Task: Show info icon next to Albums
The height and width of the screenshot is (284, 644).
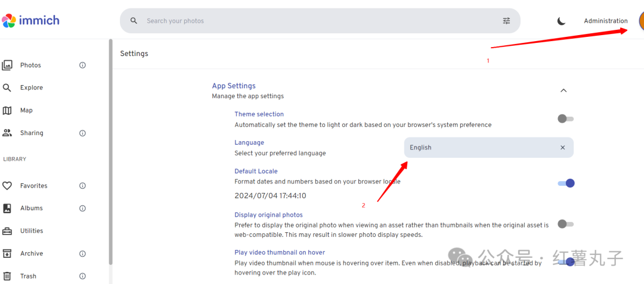Action: tap(82, 208)
